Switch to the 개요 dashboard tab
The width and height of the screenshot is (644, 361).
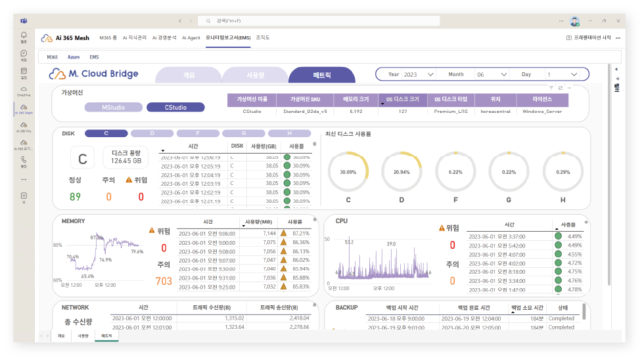pyautogui.click(x=189, y=75)
